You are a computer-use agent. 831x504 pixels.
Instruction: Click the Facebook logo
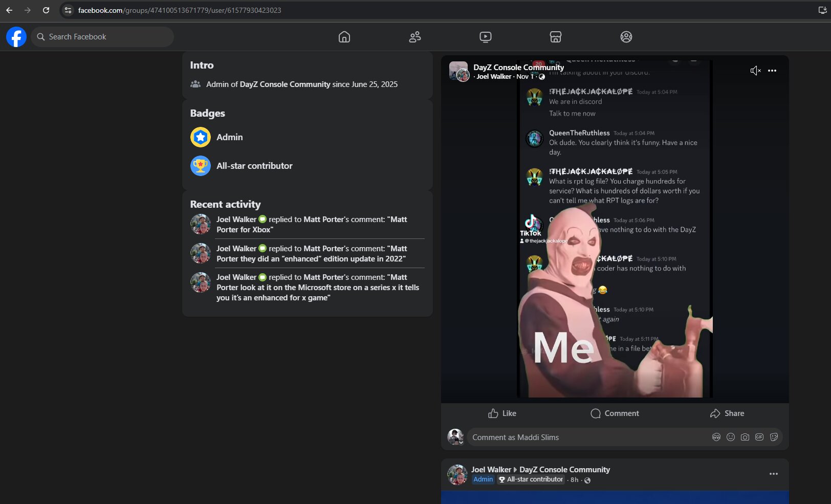pyautogui.click(x=16, y=37)
